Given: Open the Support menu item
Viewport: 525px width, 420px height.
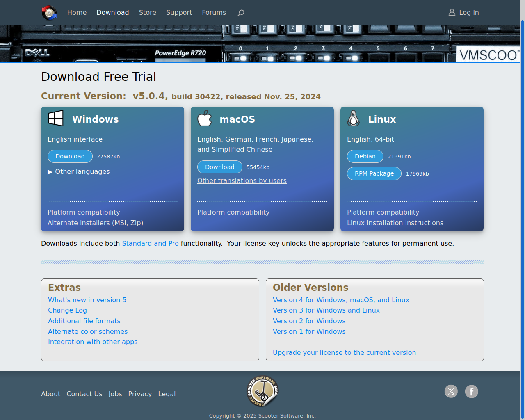Looking at the screenshot, I should [179, 12].
